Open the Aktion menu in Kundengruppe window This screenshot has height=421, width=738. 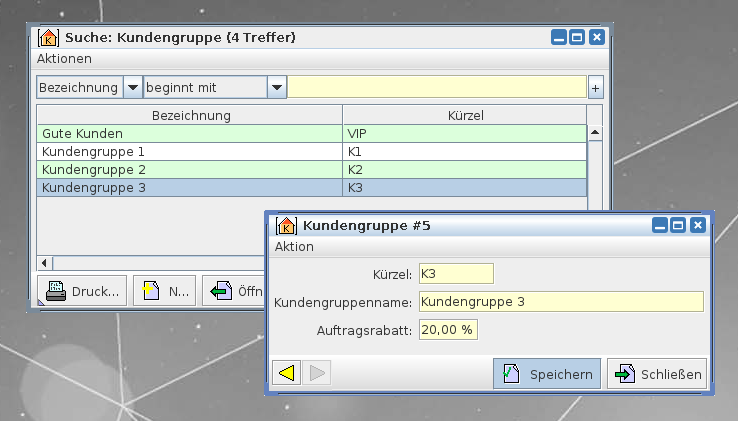pos(294,247)
